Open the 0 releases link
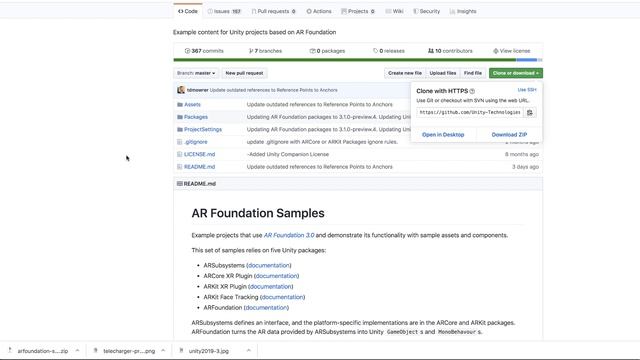 coord(389,51)
